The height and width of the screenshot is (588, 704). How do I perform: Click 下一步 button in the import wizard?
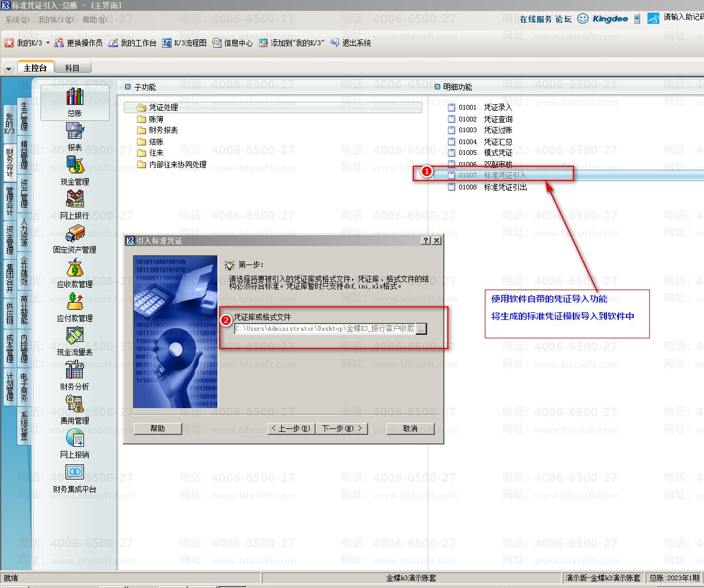[342, 428]
